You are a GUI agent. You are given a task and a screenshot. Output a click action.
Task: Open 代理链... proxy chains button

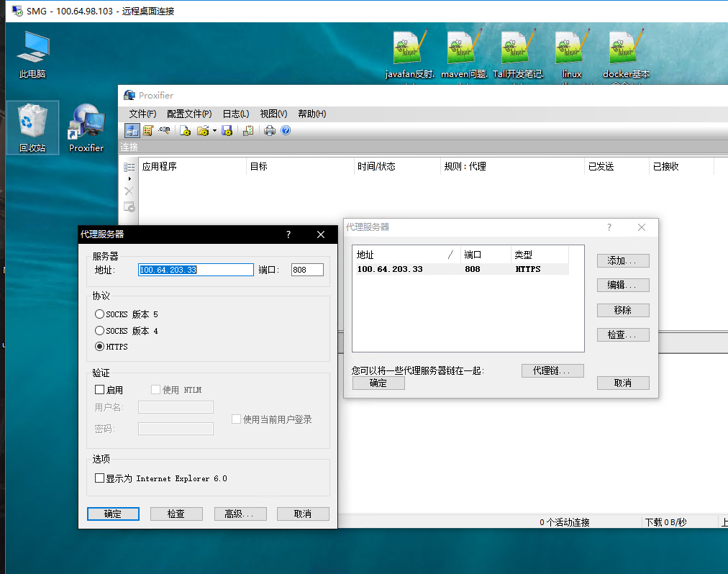552,370
